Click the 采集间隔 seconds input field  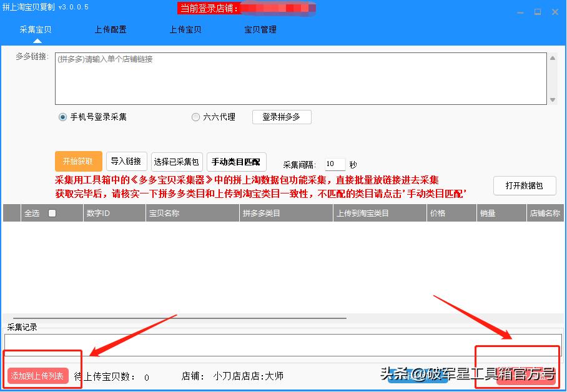click(x=335, y=164)
